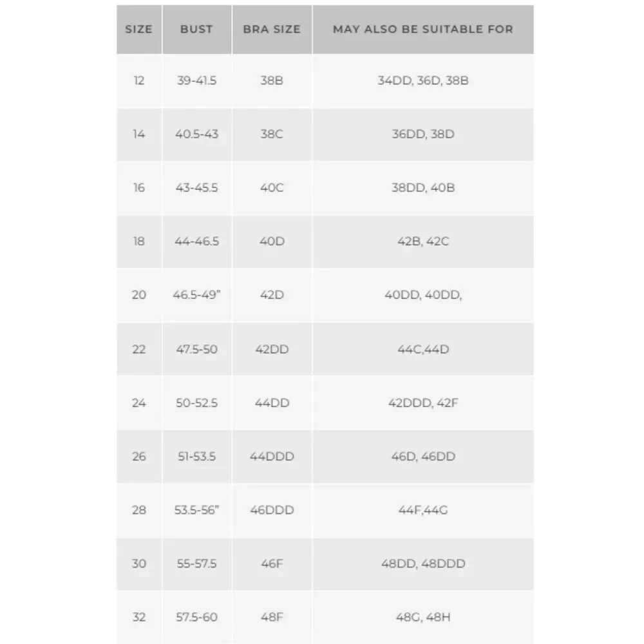Select the 48G, 48H alternatives cell
Image resolution: width=644 pixels, height=644 pixels.
423,618
